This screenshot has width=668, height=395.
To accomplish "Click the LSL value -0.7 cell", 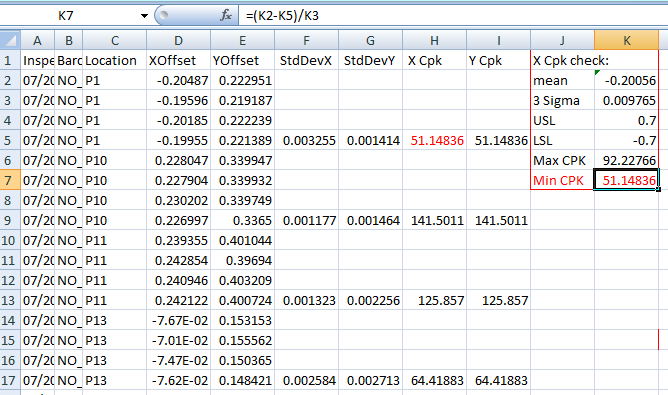I will tap(627, 141).
